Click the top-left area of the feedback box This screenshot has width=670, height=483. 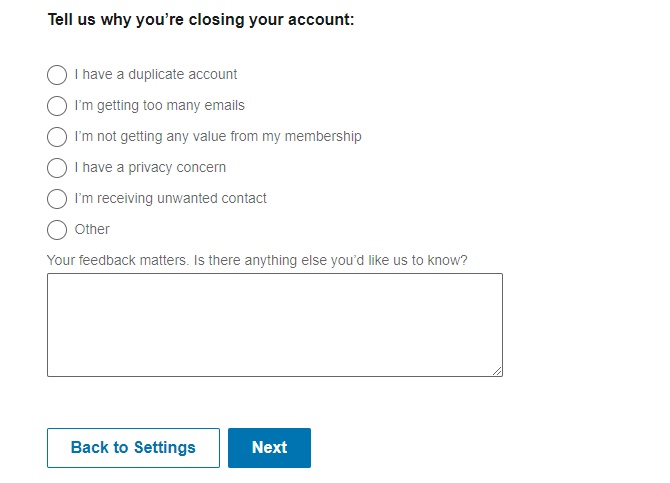[62, 286]
